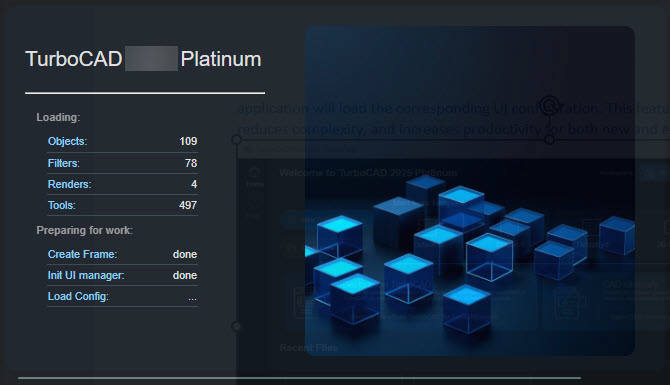Image resolution: width=670 pixels, height=385 pixels.
Task: Click the faded Recent Files heading
Action: (309, 348)
